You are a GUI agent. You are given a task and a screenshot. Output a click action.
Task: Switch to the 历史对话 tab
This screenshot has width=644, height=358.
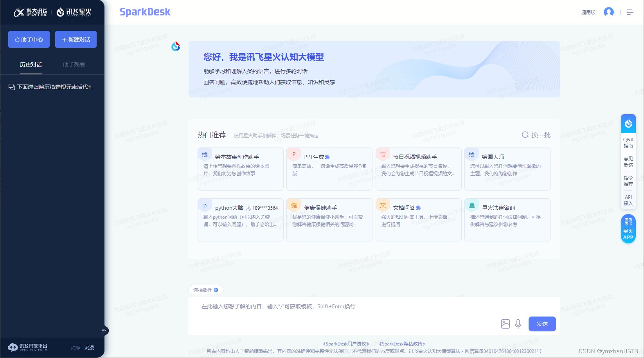point(31,65)
